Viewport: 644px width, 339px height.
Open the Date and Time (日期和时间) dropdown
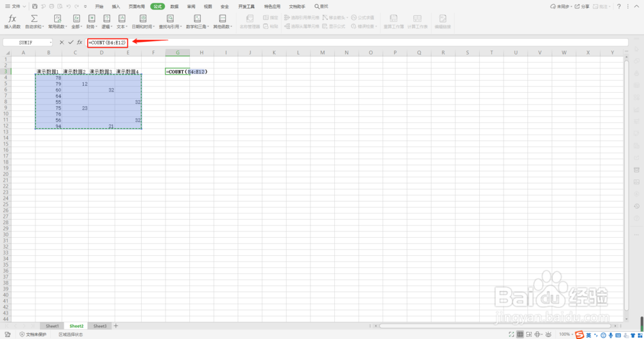point(143,21)
